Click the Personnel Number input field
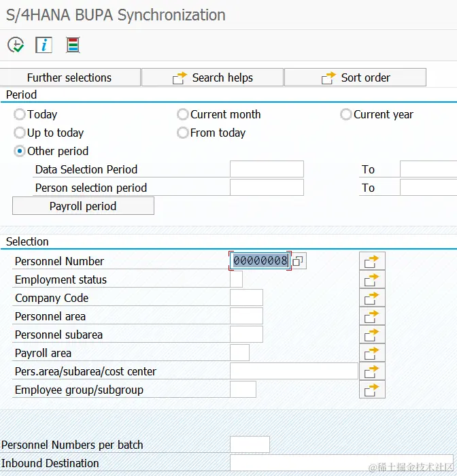457x476 pixels. pos(260,260)
